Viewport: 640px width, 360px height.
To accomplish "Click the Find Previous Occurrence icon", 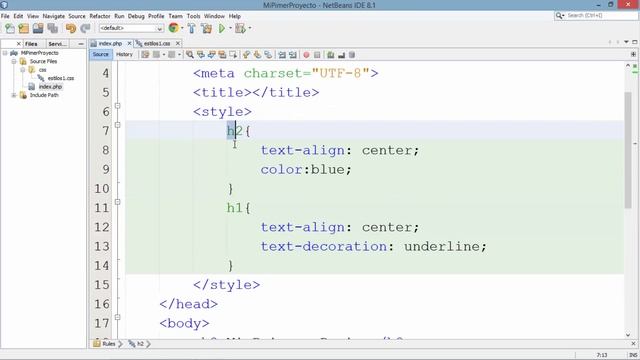I will pos(201,55).
